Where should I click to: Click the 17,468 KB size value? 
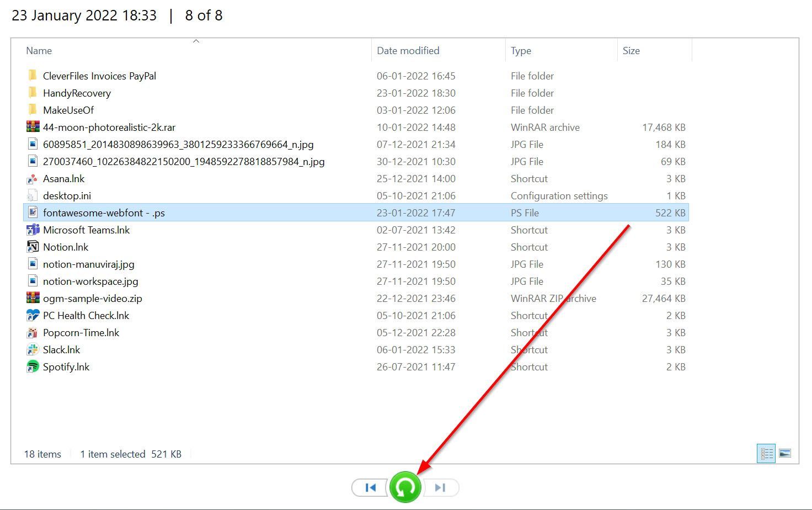[x=664, y=127]
